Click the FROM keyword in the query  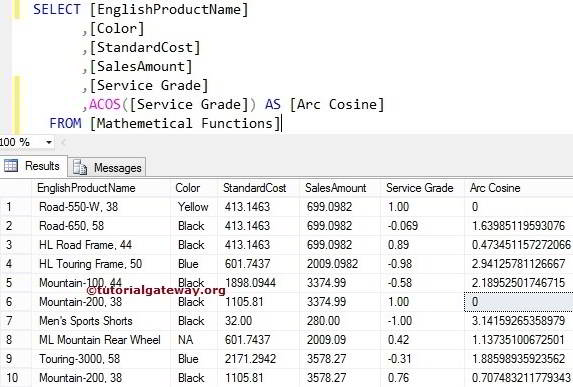coord(65,124)
